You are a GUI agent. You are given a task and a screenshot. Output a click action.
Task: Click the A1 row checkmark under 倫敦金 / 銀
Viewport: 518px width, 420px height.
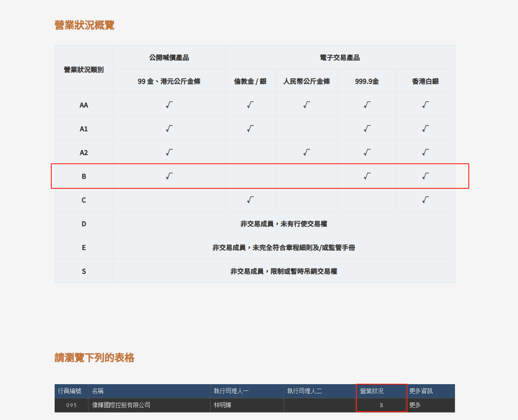(x=250, y=129)
